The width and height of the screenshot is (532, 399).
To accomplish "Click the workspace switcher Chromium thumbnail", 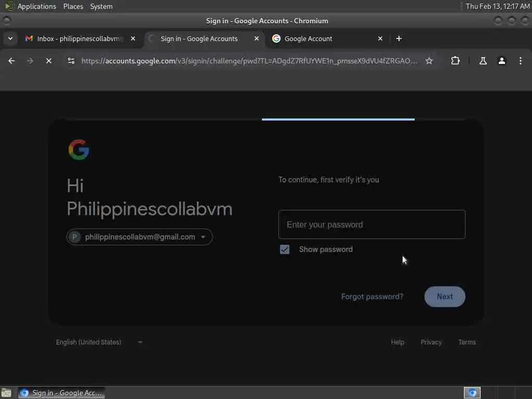I will [472, 393].
